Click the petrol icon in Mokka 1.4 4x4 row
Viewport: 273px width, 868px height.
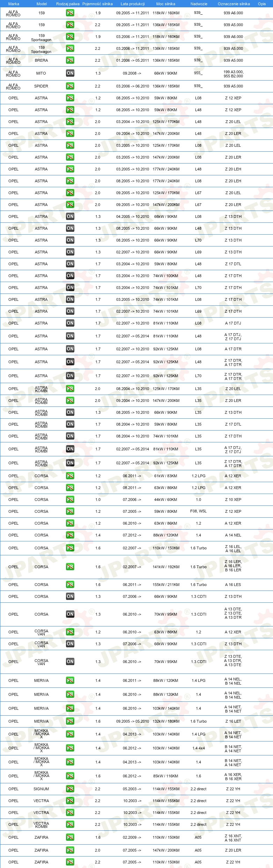70,748
